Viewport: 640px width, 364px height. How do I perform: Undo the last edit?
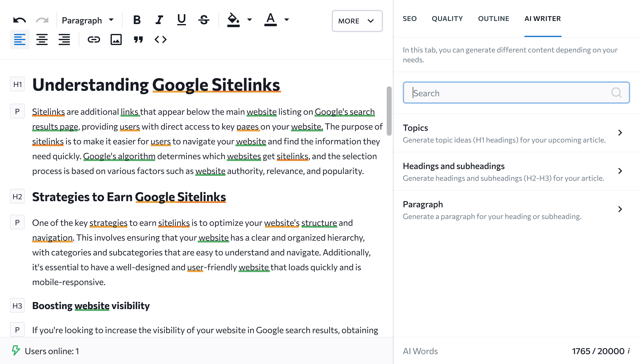tap(19, 20)
